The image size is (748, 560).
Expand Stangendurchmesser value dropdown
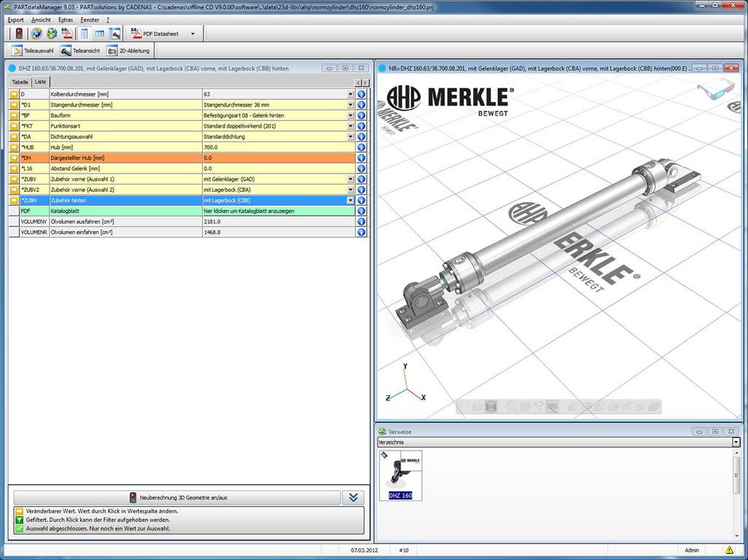(x=351, y=105)
